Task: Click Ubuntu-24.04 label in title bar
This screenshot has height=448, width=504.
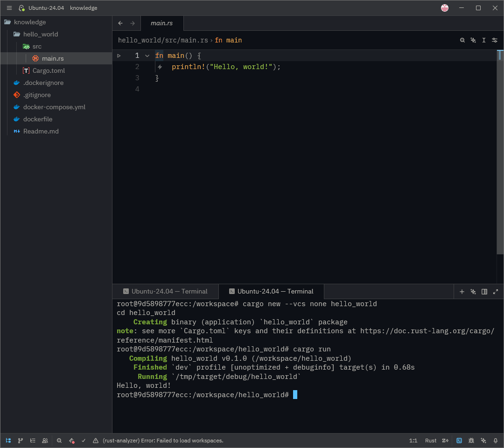Action: point(46,8)
